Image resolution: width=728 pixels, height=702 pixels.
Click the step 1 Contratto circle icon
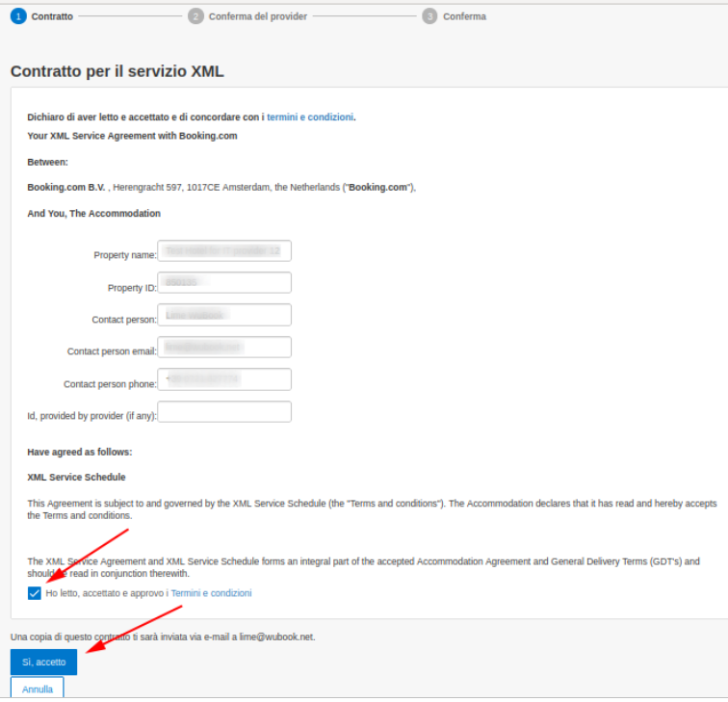point(18,16)
